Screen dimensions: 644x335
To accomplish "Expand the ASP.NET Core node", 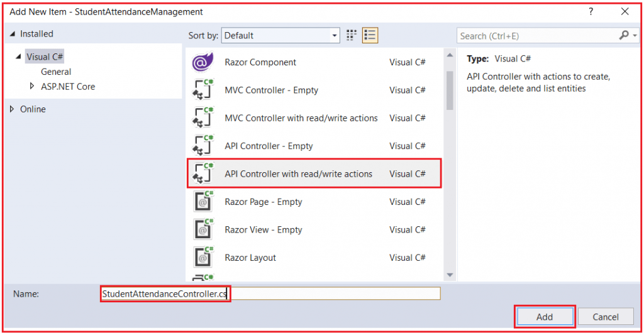I will pyautogui.click(x=32, y=86).
